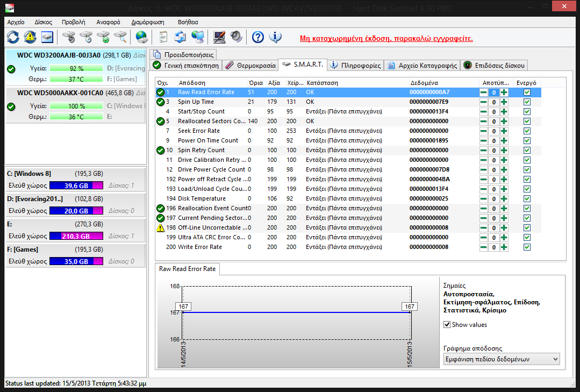This screenshot has width=580, height=392.
Task: Click the 92 % health bar
Action: (x=76, y=68)
